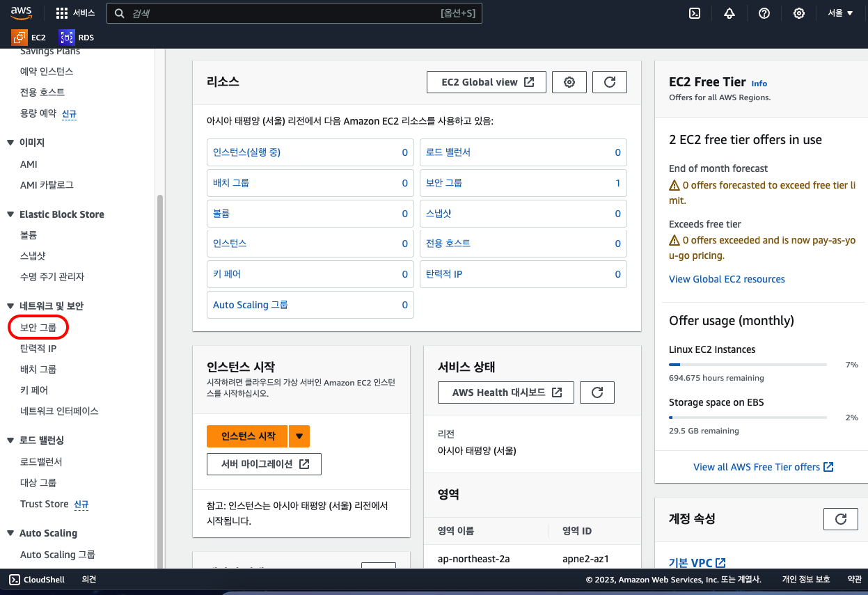The image size is (868, 595).
Task: Click the search magnifier icon
Action: (x=120, y=13)
